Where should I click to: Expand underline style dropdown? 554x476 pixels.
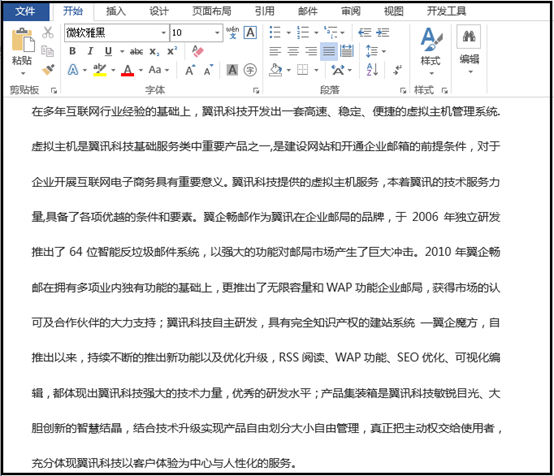(x=122, y=52)
